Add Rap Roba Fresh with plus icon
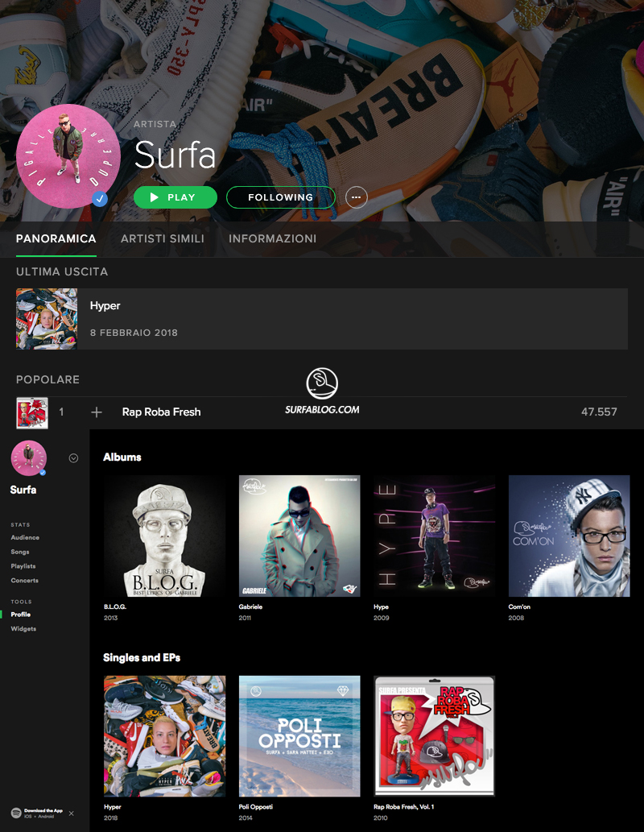The height and width of the screenshot is (832, 644). tap(97, 412)
